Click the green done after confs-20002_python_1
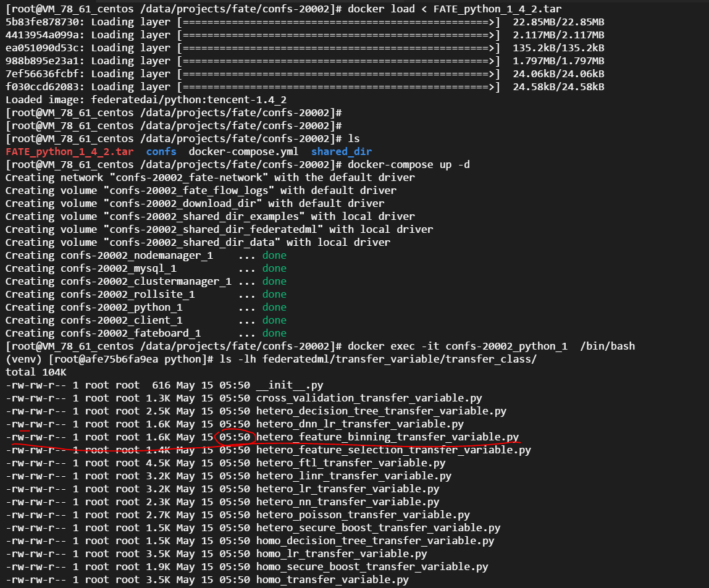 274,308
